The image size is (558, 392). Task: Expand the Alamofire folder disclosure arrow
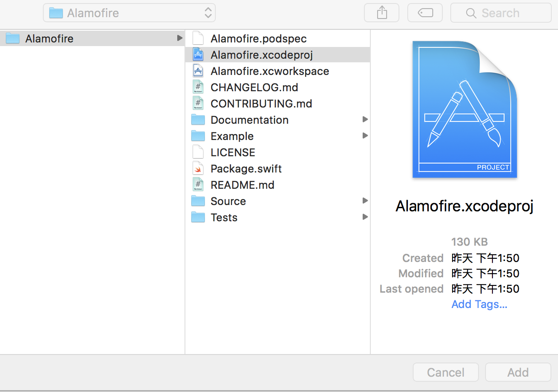pyautogui.click(x=180, y=38)
